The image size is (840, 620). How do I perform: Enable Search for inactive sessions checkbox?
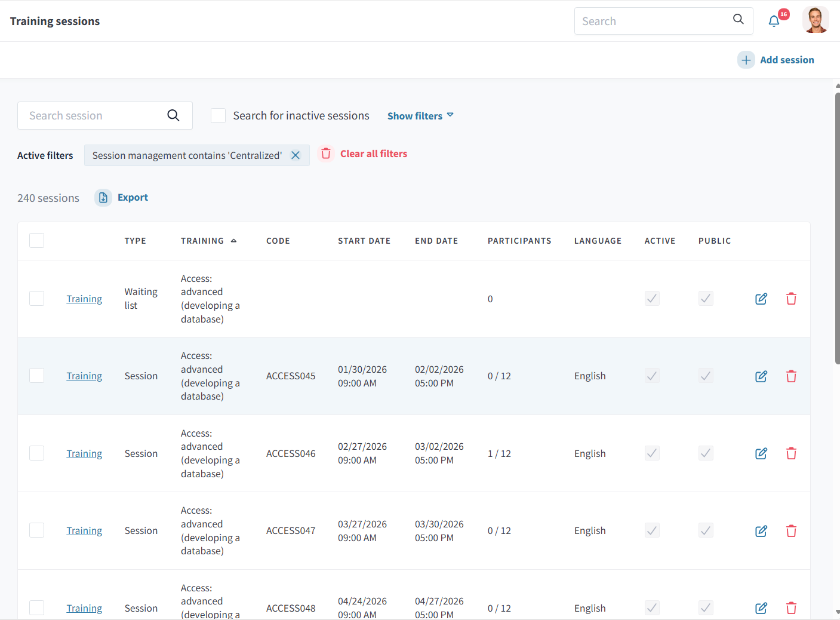pos(219,116)
